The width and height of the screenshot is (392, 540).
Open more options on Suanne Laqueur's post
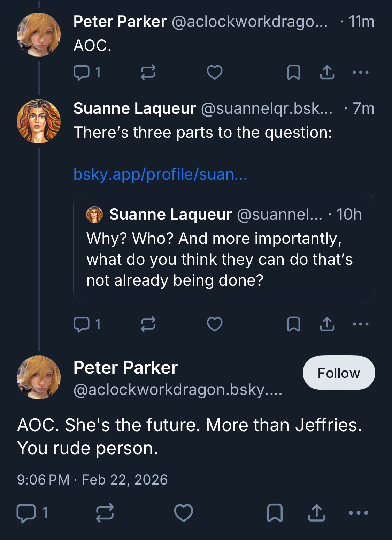pyautogui.click(x=360, y=324)
